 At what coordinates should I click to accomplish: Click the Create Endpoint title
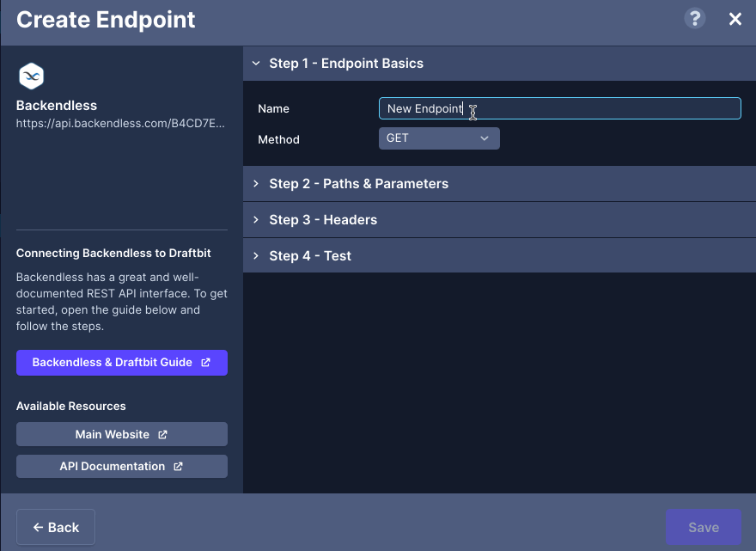coord(106,20)
